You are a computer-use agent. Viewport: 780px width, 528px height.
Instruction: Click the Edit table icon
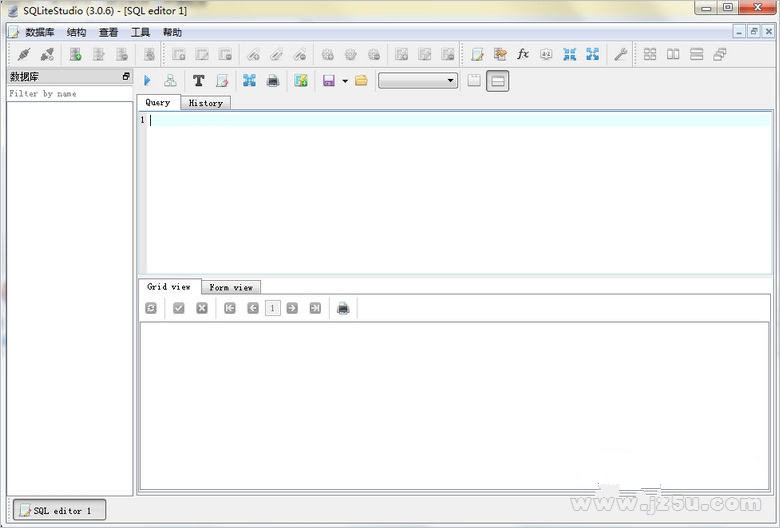click(202, 54)
